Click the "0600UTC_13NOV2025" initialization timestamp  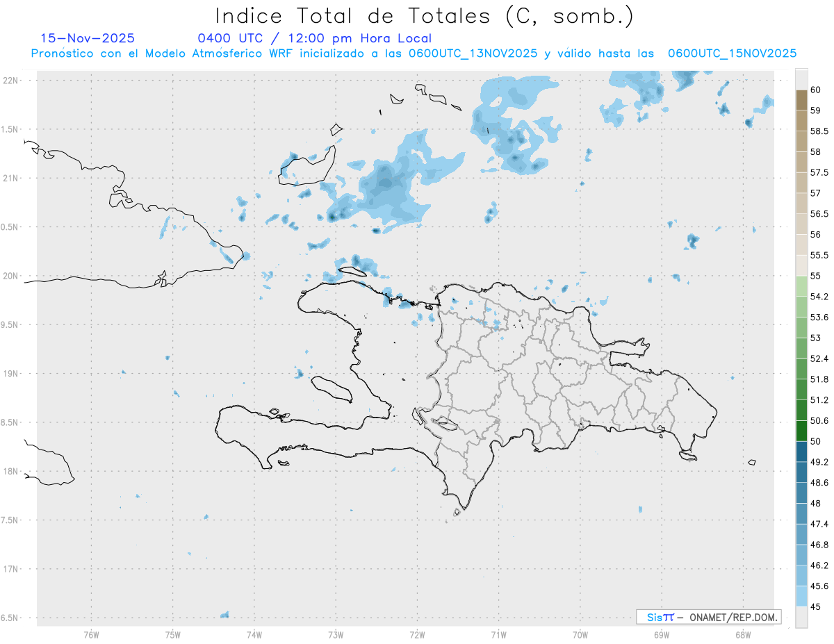[473, 53]
